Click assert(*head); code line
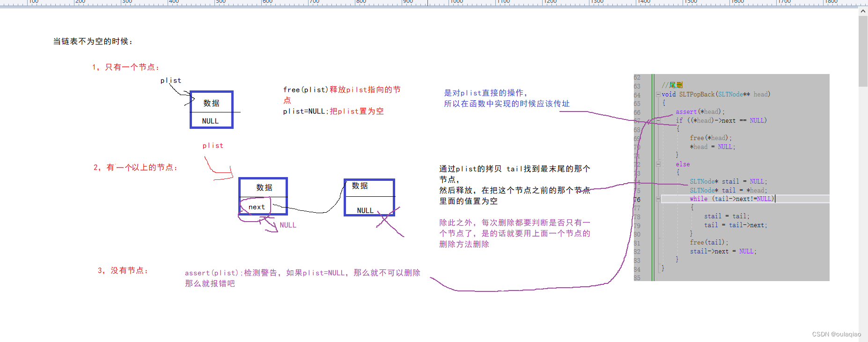The image size is (868, 342). pyautogui.click(x=700, y=112)
